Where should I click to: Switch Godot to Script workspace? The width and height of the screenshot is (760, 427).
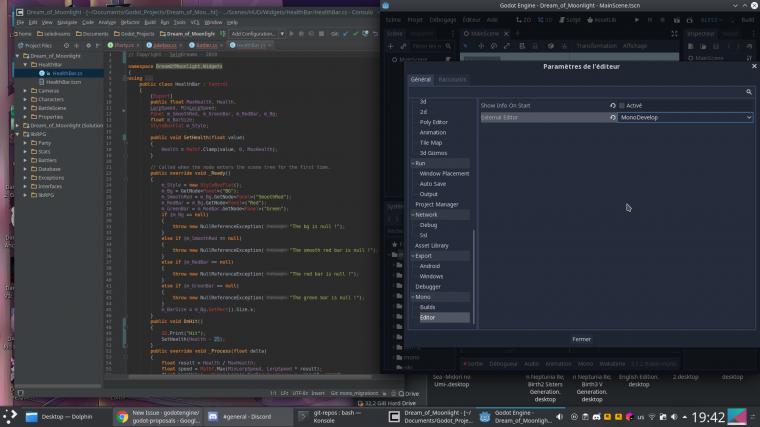pyautogui.click(x=570, y=20)
